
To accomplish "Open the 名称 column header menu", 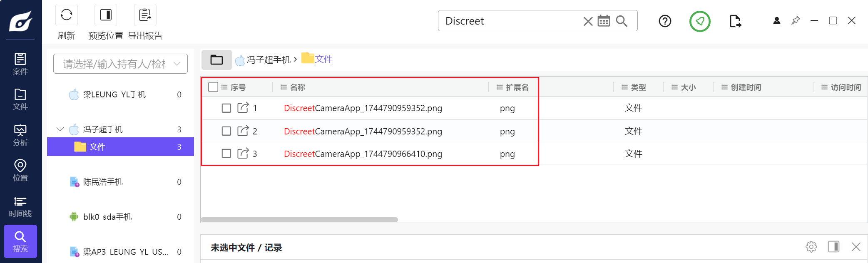I will (x=284, y=87).
